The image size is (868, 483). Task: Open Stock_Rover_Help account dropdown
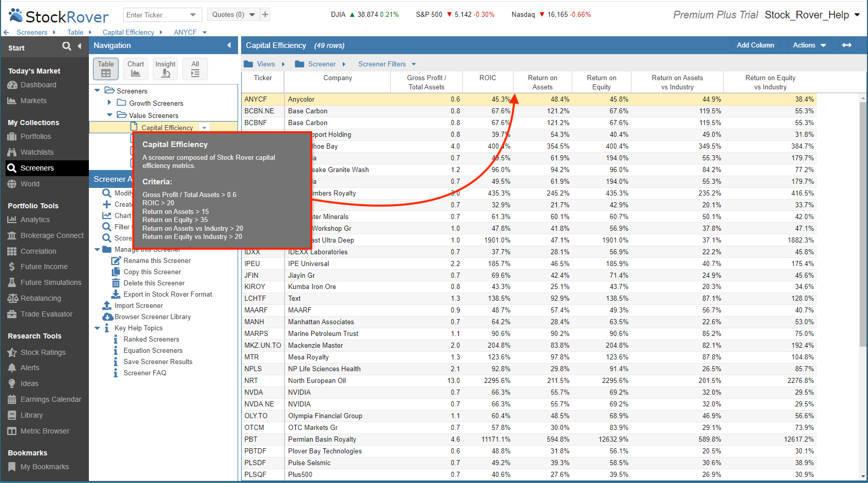click(812, 15)
